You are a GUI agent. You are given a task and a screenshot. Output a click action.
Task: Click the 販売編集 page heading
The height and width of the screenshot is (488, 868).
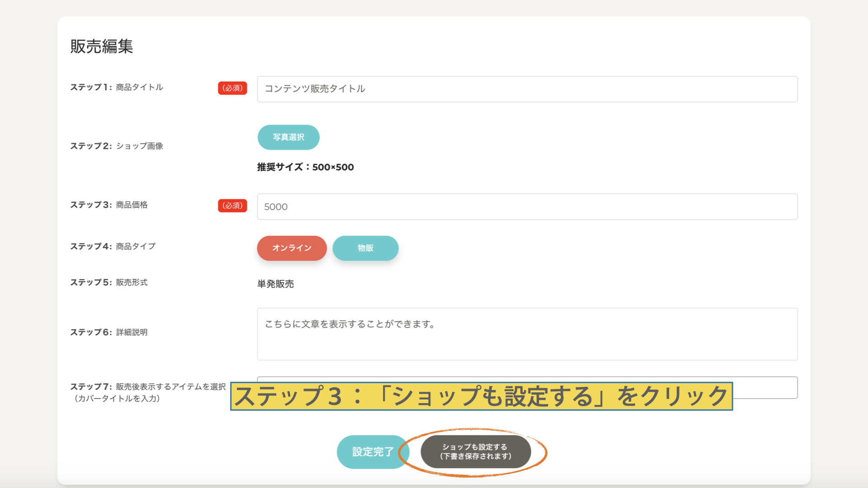(x=102, y=46)
